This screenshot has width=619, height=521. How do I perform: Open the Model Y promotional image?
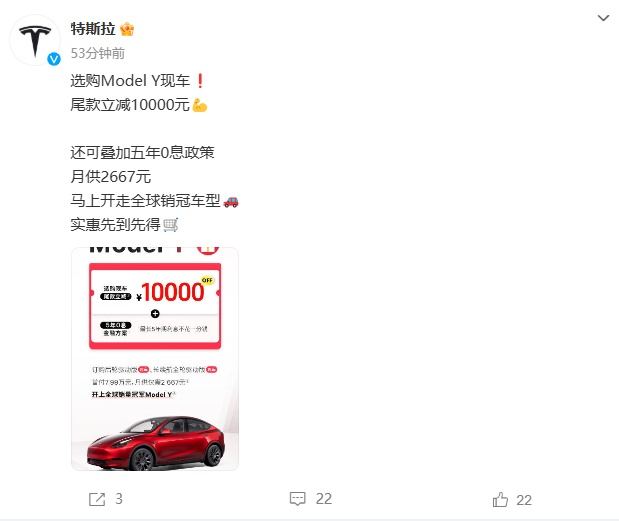[155, 359]
